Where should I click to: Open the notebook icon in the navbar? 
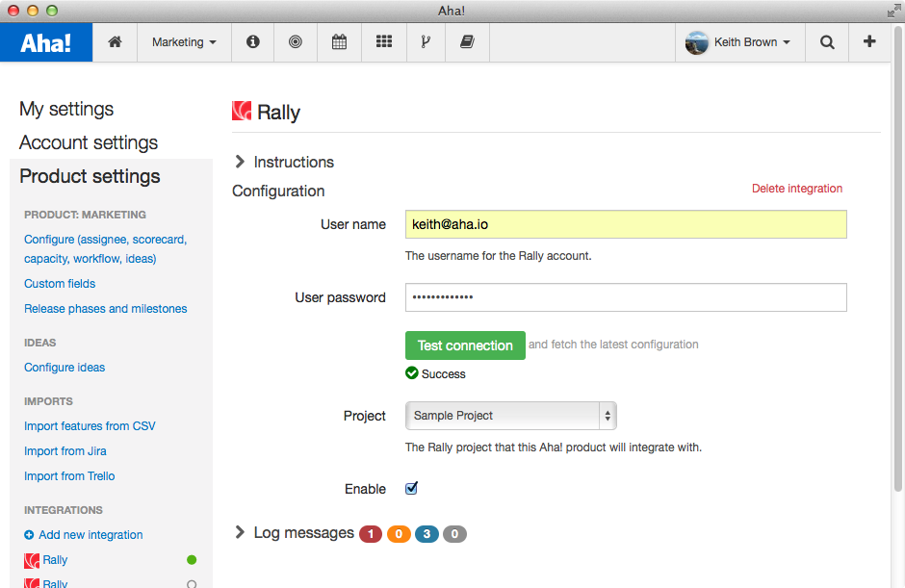point(467,41)
